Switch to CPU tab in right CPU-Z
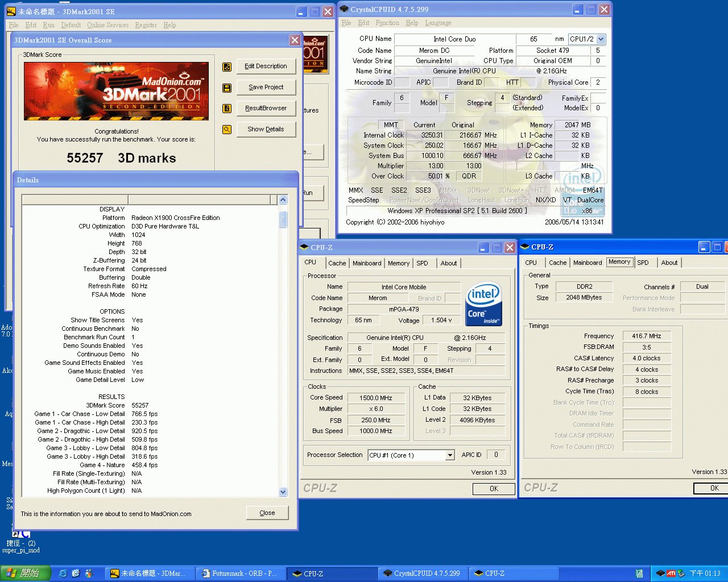 tap(531, 263)
